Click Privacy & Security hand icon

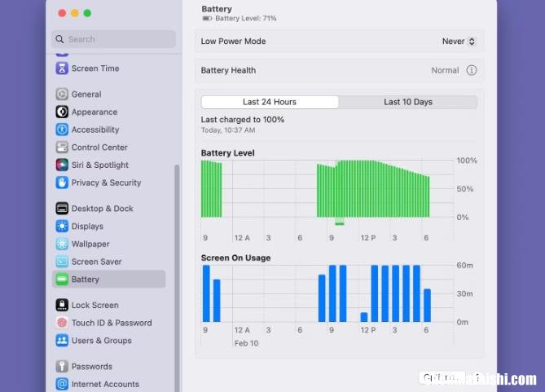click(62, 183)
